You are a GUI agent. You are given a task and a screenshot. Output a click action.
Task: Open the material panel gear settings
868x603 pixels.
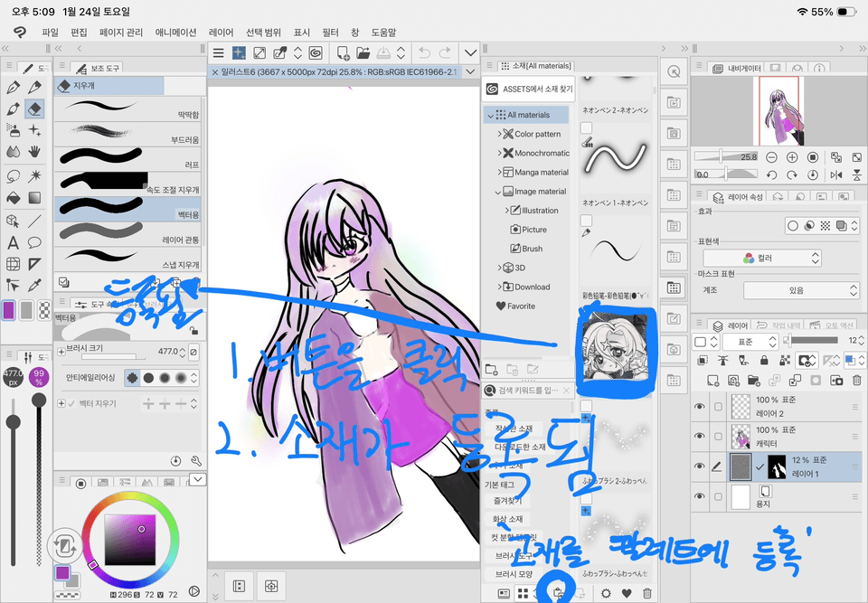(606, 593)
